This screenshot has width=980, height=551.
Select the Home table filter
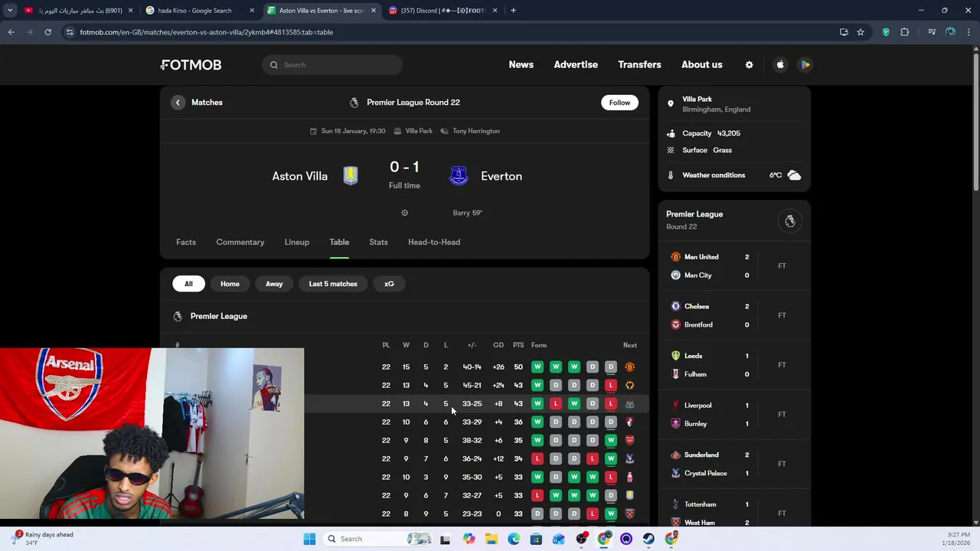click(230, 284)
